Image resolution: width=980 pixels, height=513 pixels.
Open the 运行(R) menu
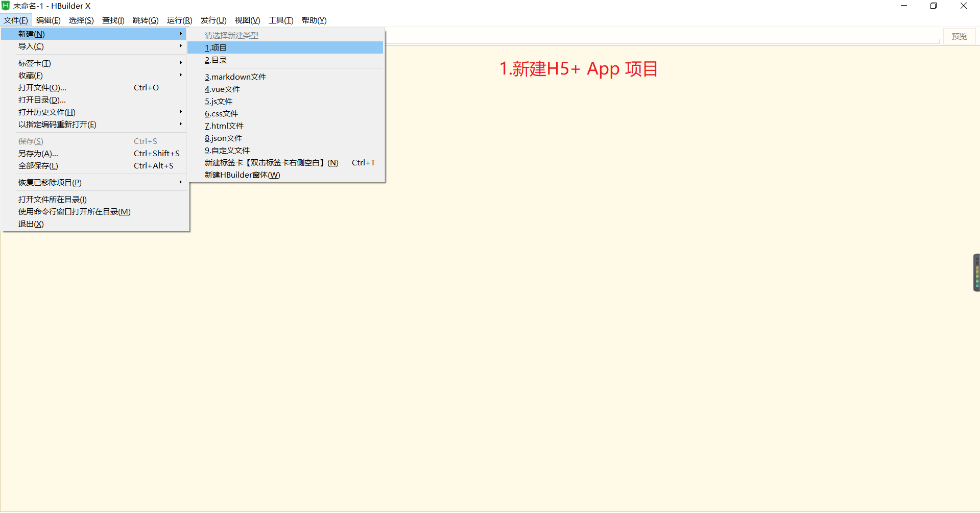click(x=179, y=20)
